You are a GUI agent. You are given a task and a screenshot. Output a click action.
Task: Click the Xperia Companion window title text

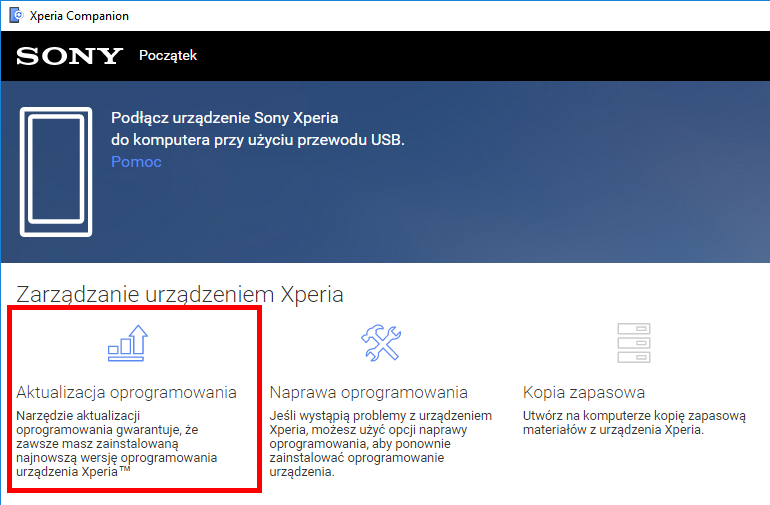(x=79, y=16)
